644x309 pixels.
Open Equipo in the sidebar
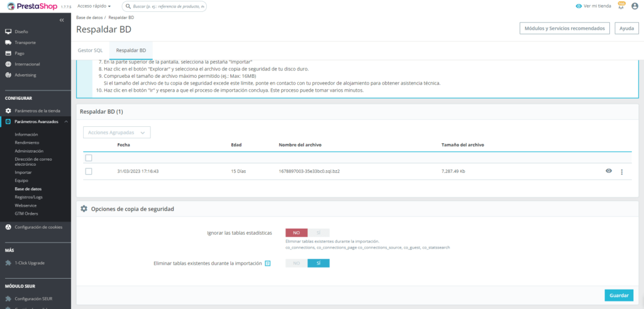21,180
